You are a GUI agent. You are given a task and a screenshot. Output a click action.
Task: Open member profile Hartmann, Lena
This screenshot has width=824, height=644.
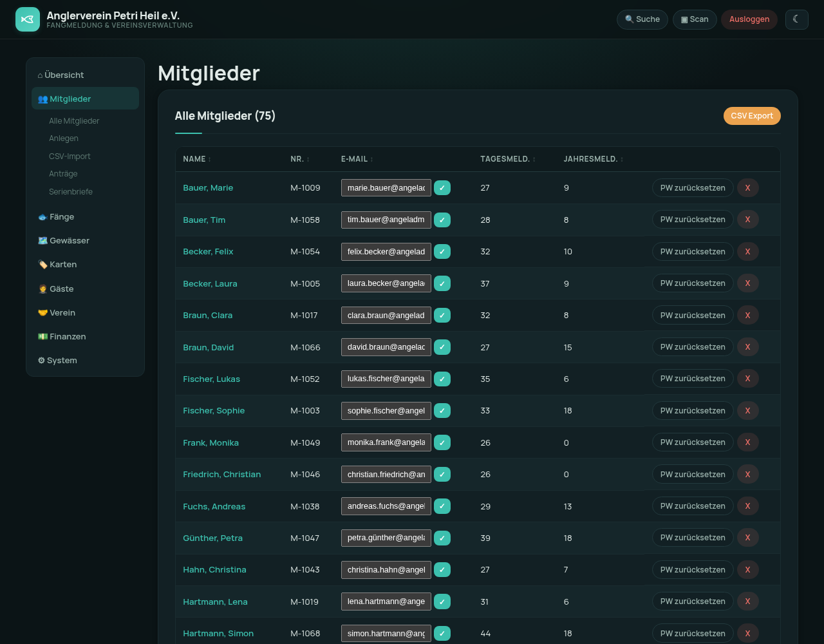(215, 601)
